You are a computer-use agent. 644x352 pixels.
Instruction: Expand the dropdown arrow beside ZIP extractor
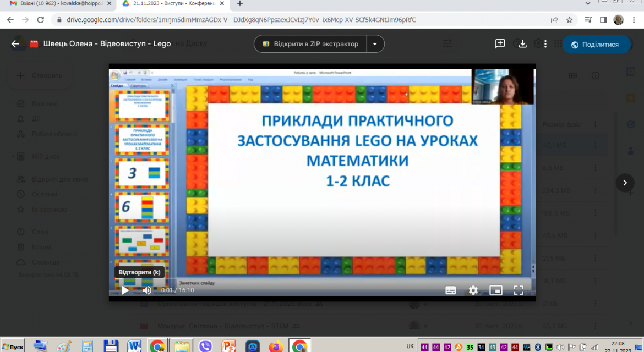click(375, 44)
